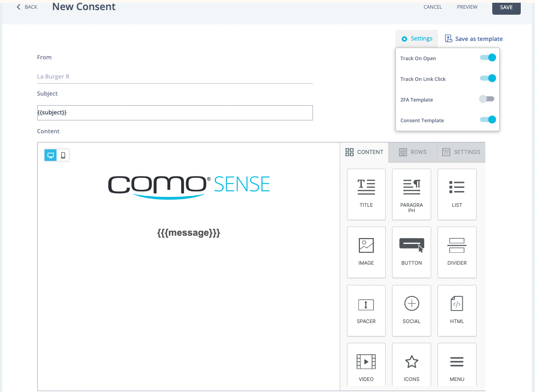535x392 pixels.
Task: Add an Image content block
Action: 366,252
